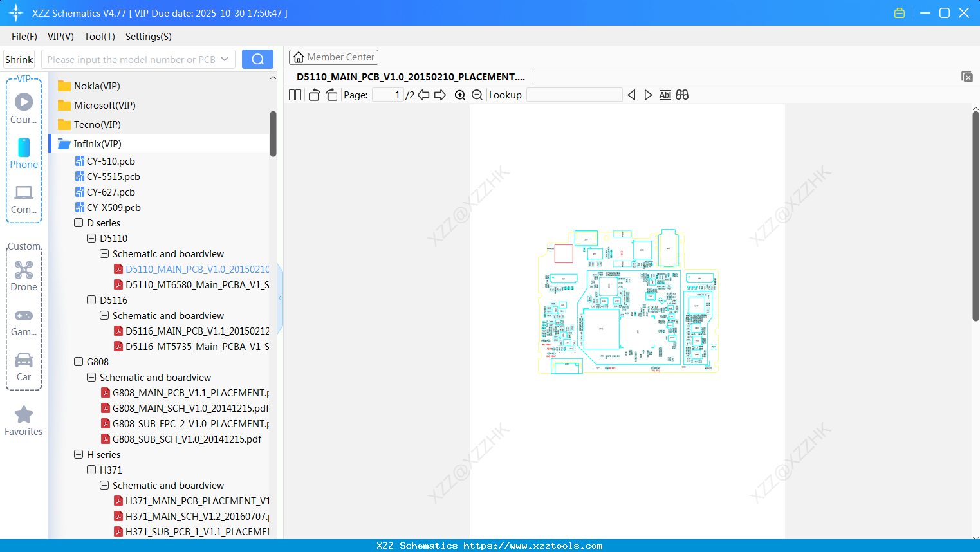This screenshot has width=980, height=552.
Task: Collapse the D5110 tree node
Action: (x=91, y=238)
